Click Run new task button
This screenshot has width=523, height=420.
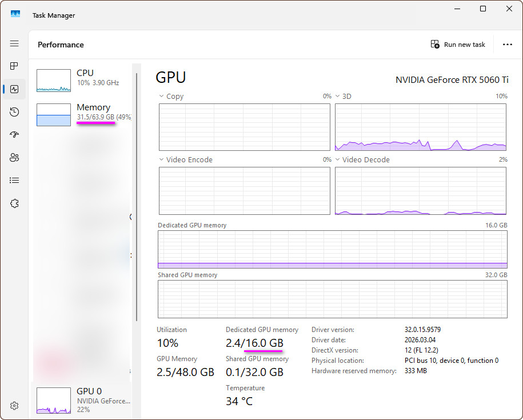click(458, 45)
